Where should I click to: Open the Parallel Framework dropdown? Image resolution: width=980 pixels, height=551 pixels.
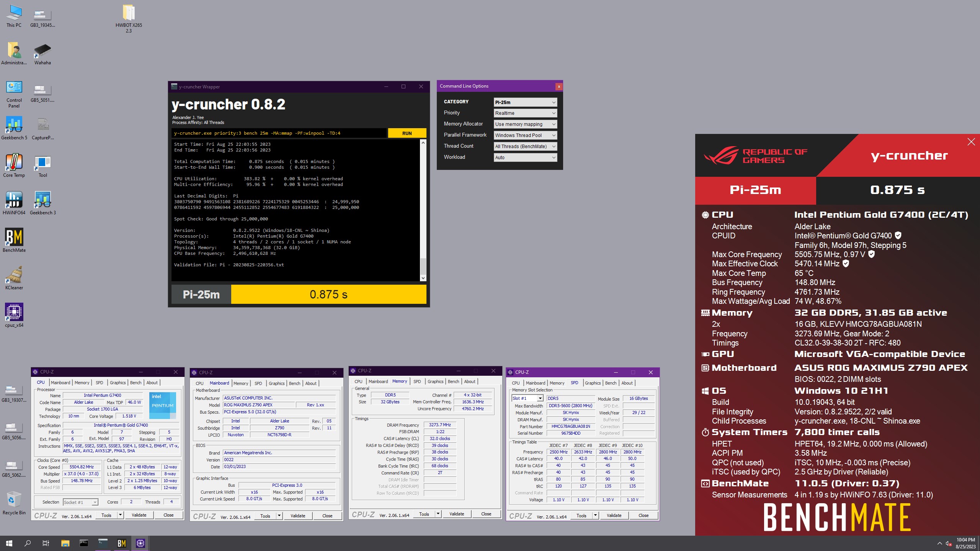[525, 135]
